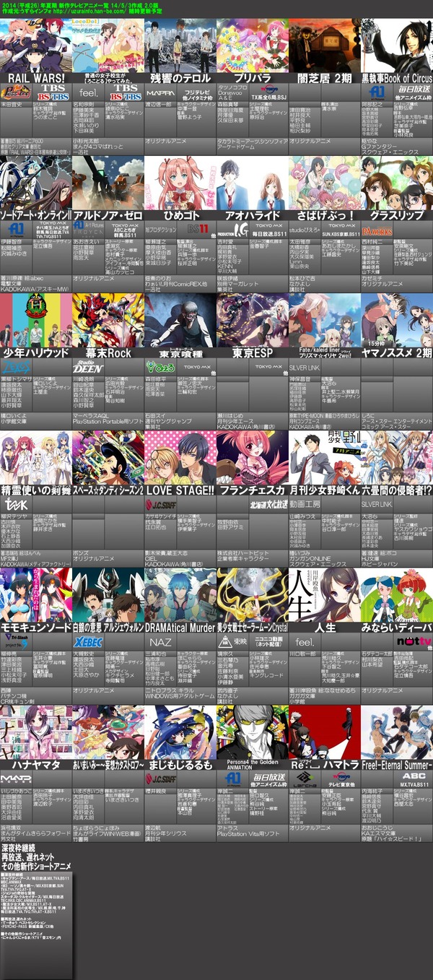Click the テレビ東京 logo under Re:ハマトラ
The height and width of the screenshot is (980, 433).
341,779
